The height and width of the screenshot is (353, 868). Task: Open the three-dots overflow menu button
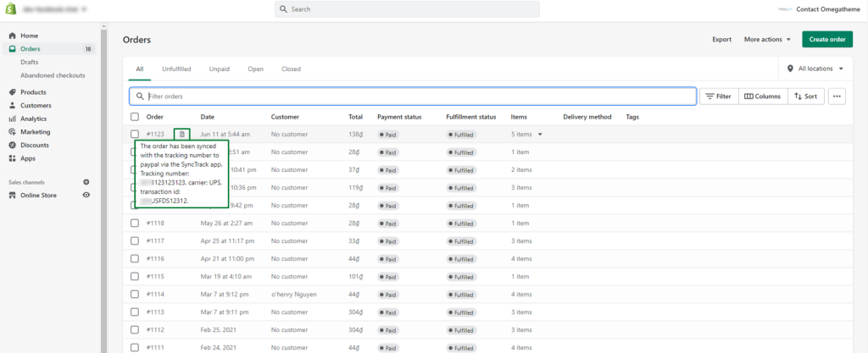pos(837,97)
